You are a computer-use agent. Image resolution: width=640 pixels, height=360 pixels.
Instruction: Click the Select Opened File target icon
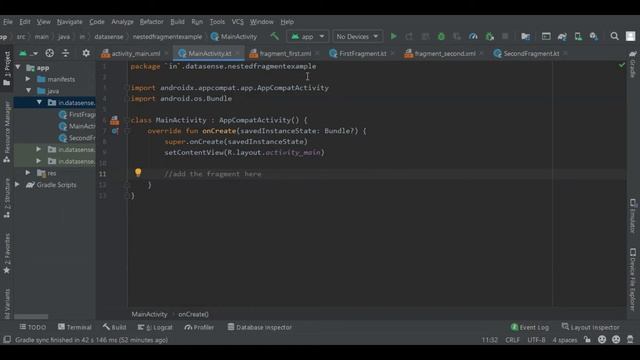[x=49, y=53]
